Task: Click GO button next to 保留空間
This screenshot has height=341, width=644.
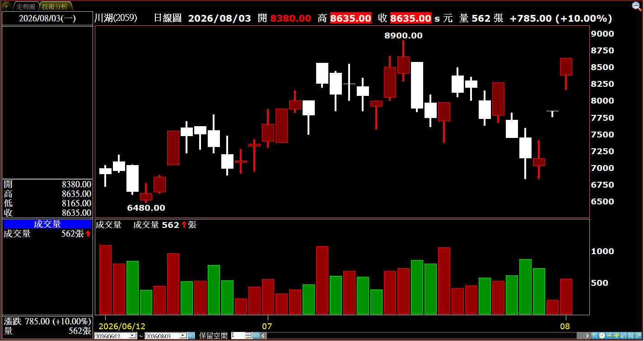Action: coord(256,336)
